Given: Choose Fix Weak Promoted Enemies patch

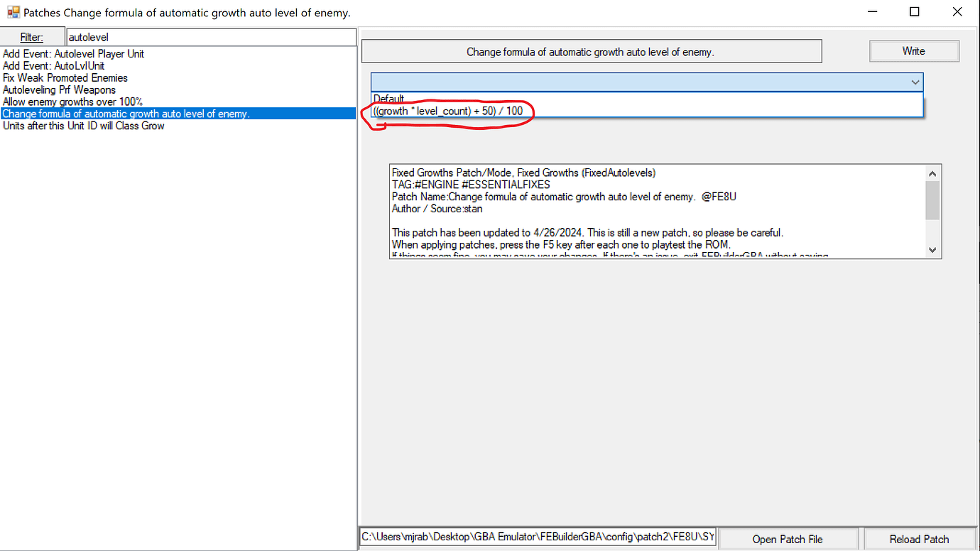Looking at the screenshot, I should 65,78.
